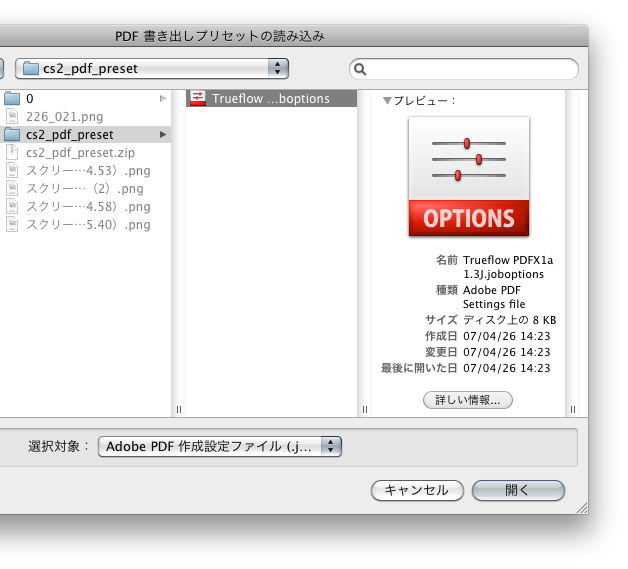Click the サイズ value ディスク上の 8 KB
The image size is (628, 569).
[x=509, y=320]
